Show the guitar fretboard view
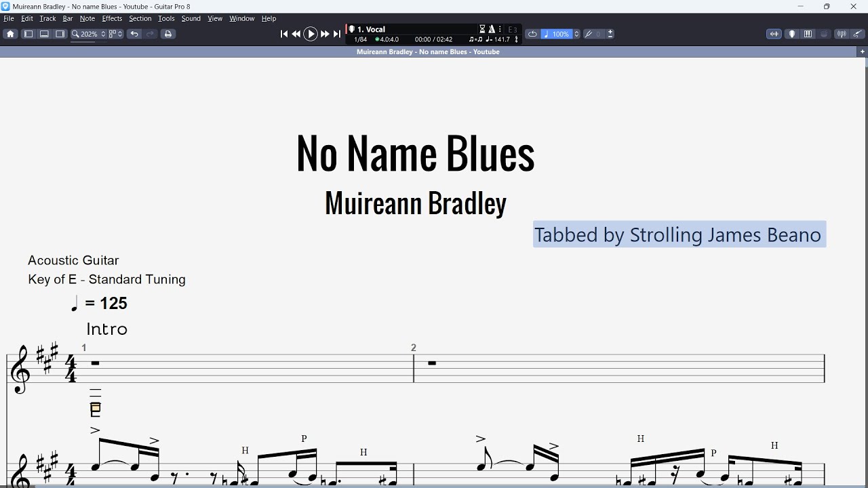 coord(792,34)
